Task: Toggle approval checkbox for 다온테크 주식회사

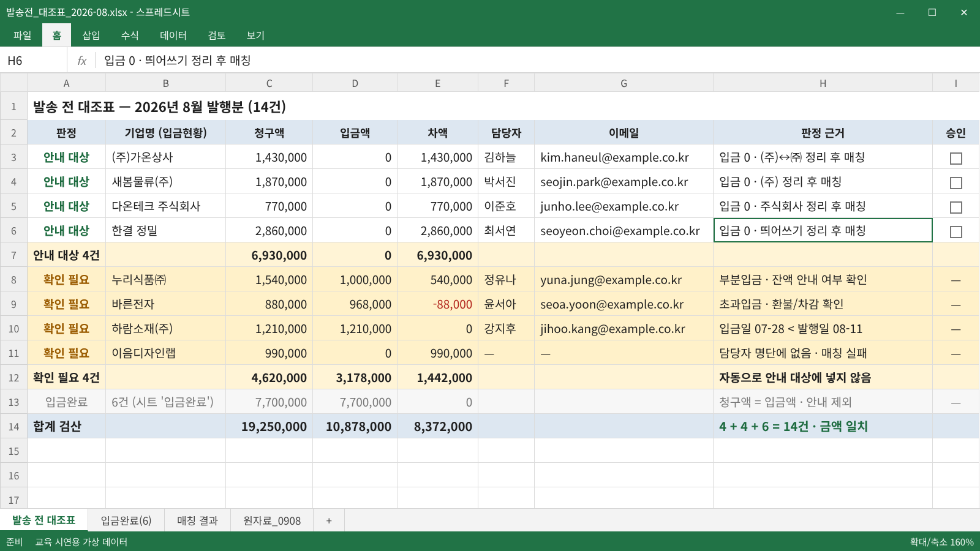Action: (956, 207)
